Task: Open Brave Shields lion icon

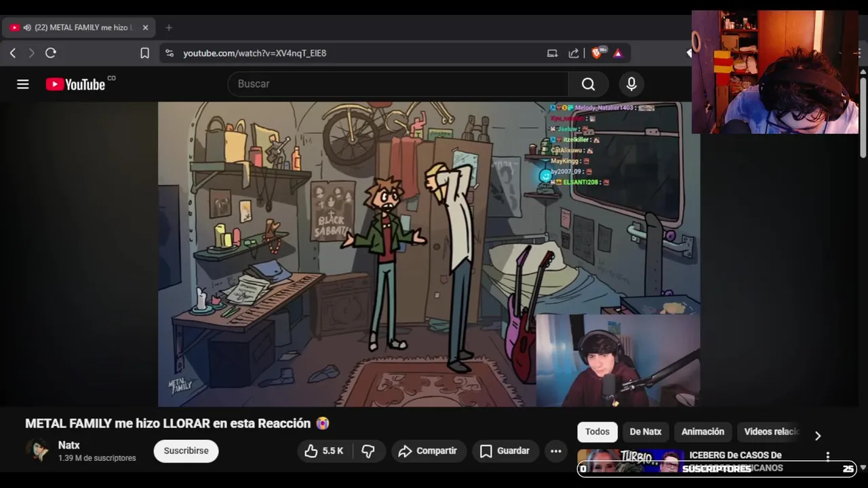Action: pyautogui.click(x=597, y=53)
